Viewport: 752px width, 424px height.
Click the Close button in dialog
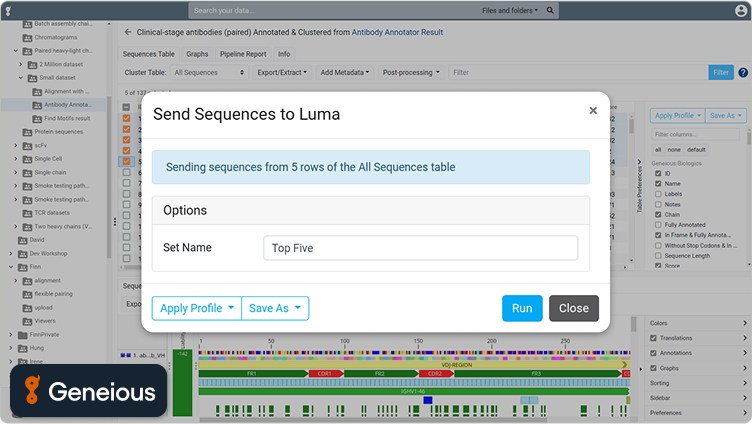(573, 308)
